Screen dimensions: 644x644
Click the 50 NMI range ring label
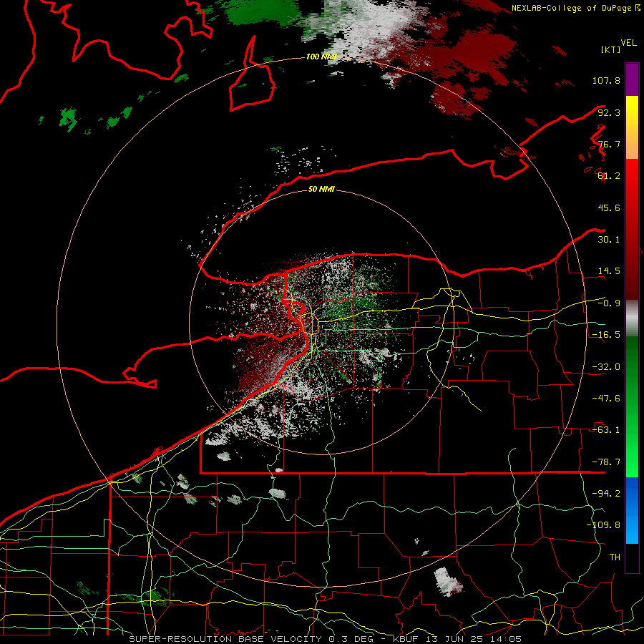(x=321, y=190)
